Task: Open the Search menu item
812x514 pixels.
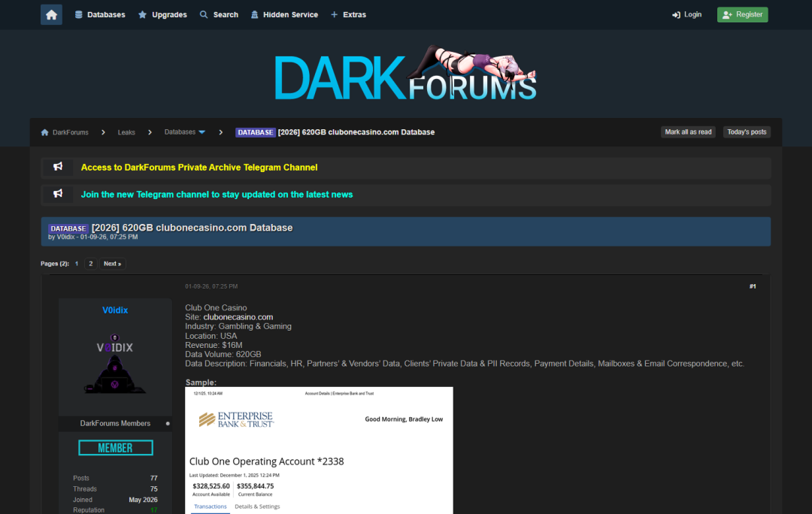Action: (x=219, y=14)
